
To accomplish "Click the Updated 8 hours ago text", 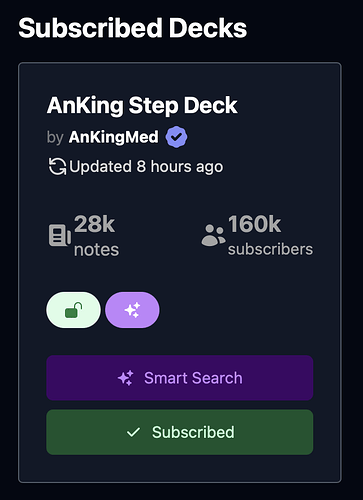I will pyautogui.click(x=146, y=167).
